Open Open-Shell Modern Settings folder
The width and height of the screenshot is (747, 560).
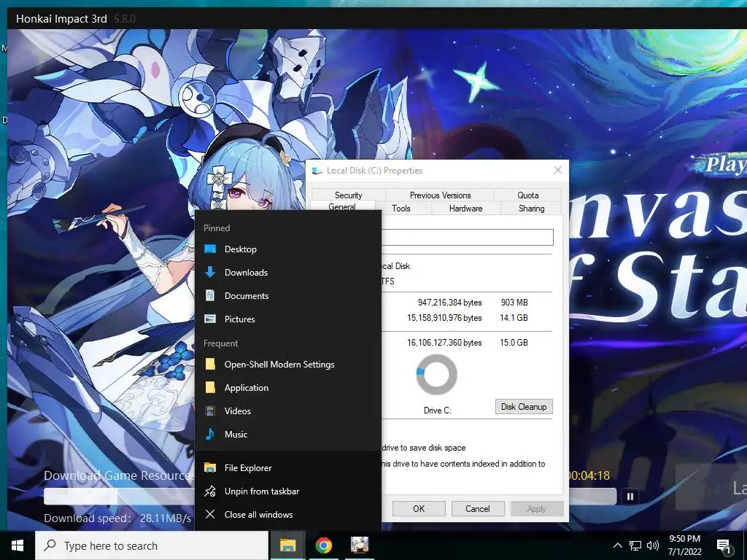(287, 365)
